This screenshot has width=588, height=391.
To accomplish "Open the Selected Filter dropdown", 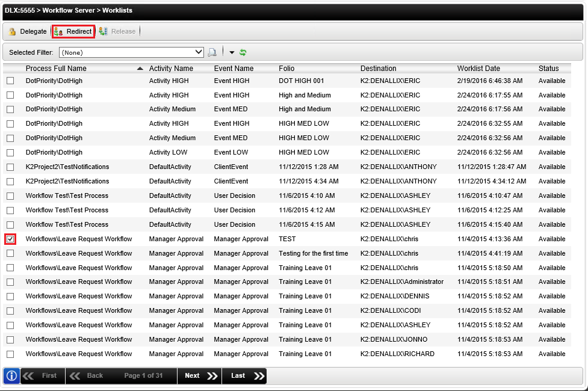I will pyautogui.click(x=131, y=52).
